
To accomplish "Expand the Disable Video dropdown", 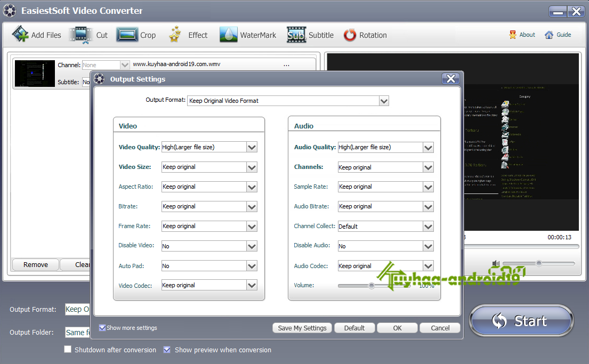I will [x=252, y=246].
